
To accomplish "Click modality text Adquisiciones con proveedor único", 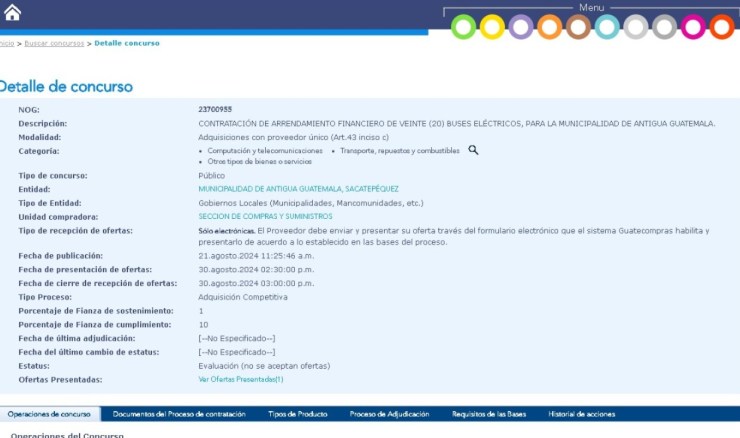I will (x=294, y=137).
